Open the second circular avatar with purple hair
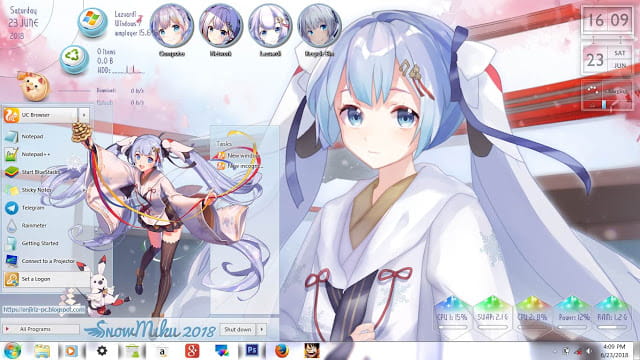The width and height of the screenshot is (640, 360). (221, 26)
